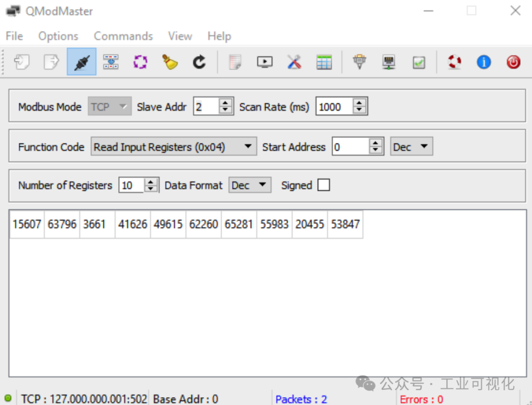Click the Scan Rate 1000 input field
The width and height of the screenshot is (532, 405).
point(335,106)
